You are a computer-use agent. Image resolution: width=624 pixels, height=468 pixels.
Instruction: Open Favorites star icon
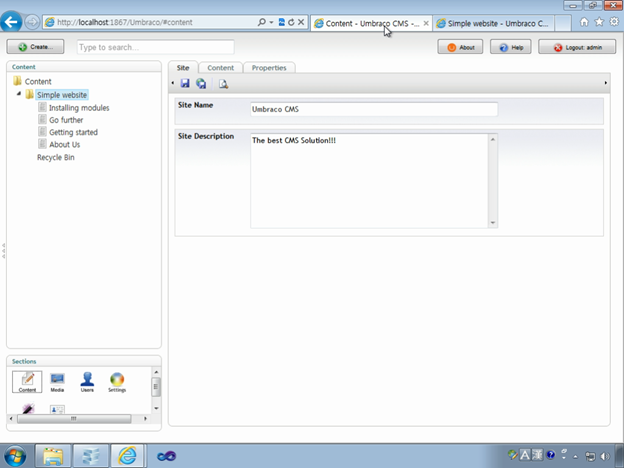599,22
